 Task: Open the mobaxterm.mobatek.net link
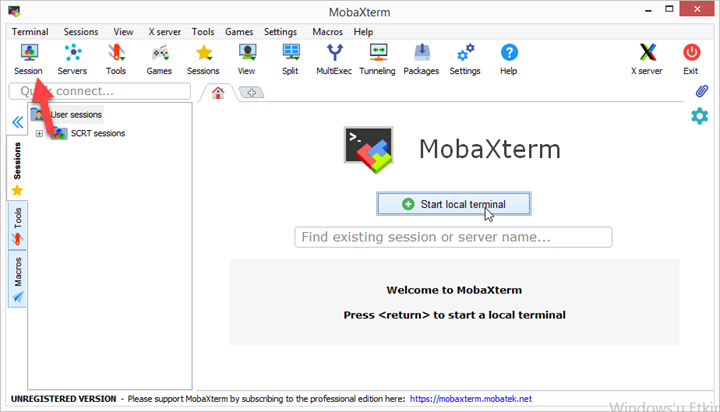tap(471, 399)
